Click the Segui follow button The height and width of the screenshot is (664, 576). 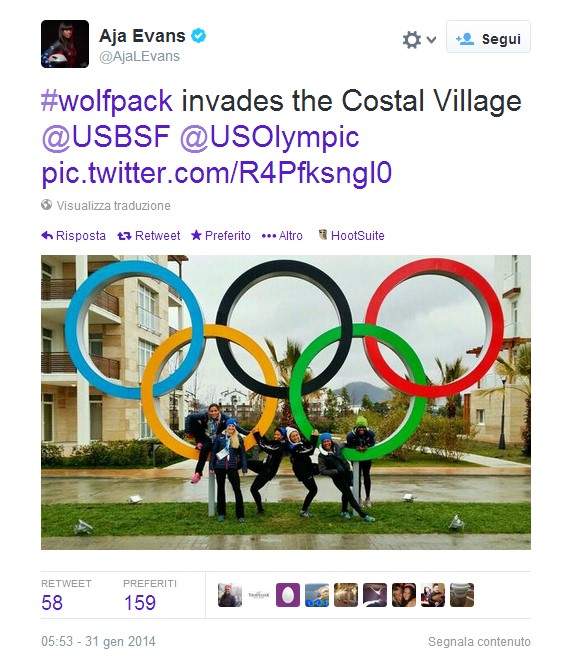(488, 37)
